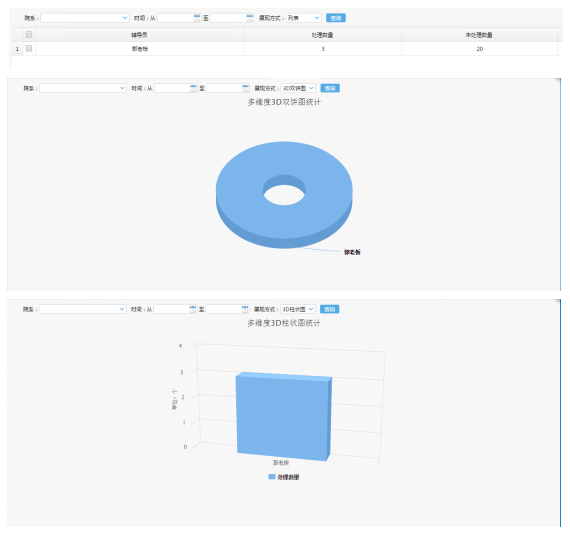The image size is (570, 535).
Task: Open end-date calendar icon in list view panel
Action: click(250, 17)
